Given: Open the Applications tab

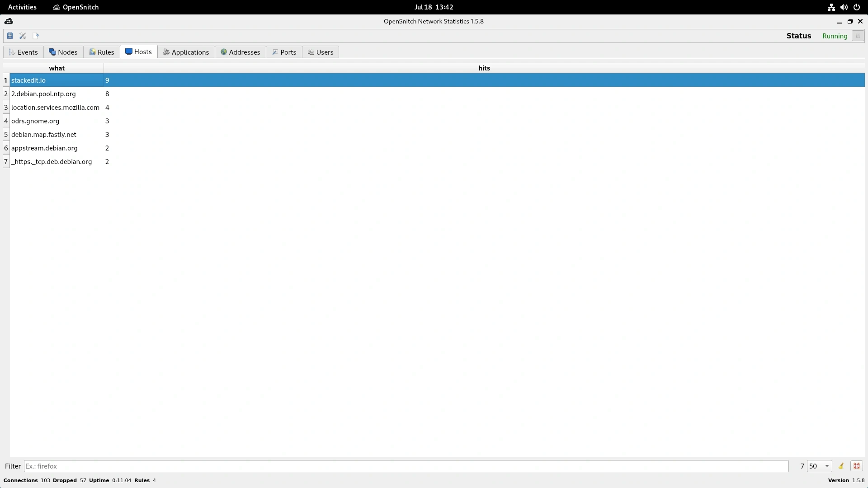Looking at the screenshot, I should tap(186, 52).
